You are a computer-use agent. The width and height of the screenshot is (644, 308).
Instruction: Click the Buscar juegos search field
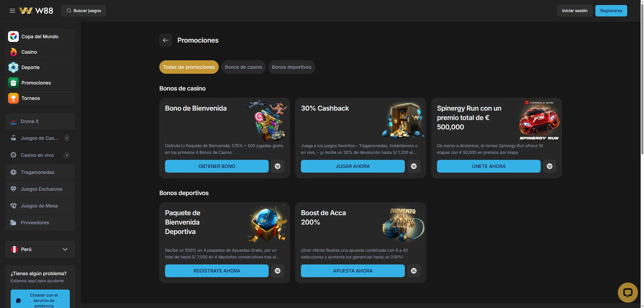(84, 11)
